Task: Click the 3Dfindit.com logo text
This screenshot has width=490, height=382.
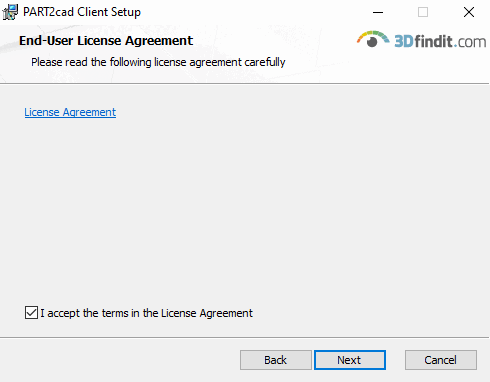Action: tap(440, 41)
